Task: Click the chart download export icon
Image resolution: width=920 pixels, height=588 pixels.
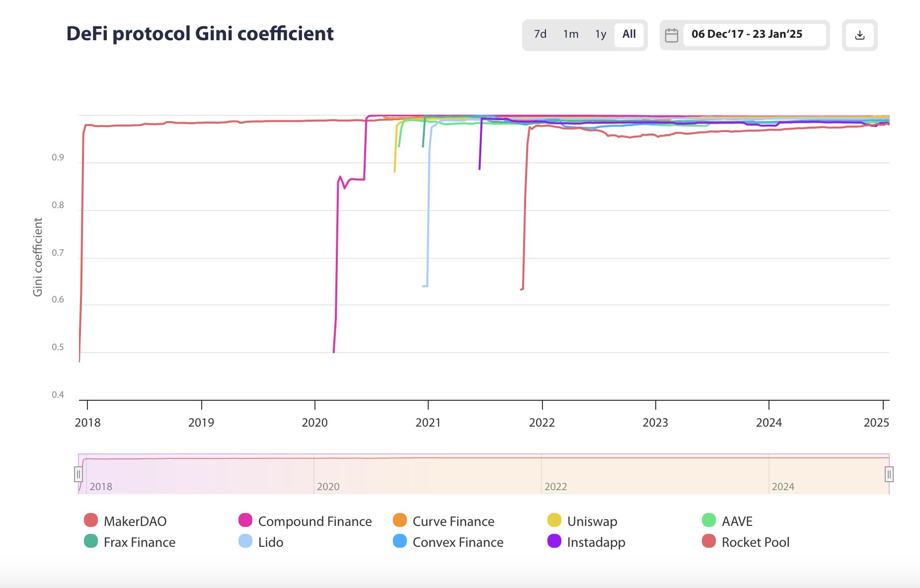Action: pyautogui.click(x=859, y=35)
